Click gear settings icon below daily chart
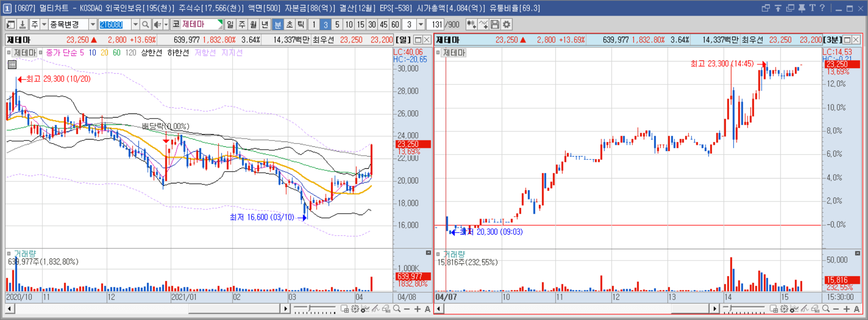The height and width of the screenshot is (320, 868). 355,309
